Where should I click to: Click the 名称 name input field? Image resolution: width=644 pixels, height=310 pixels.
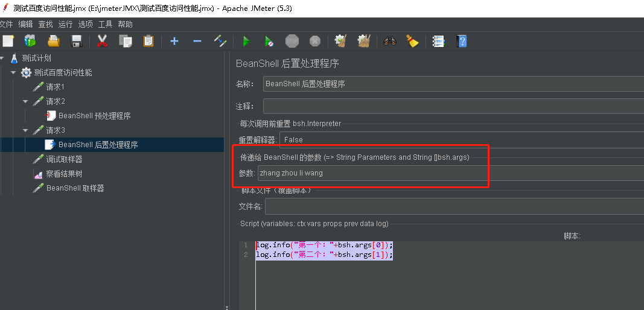click(453, 84)
